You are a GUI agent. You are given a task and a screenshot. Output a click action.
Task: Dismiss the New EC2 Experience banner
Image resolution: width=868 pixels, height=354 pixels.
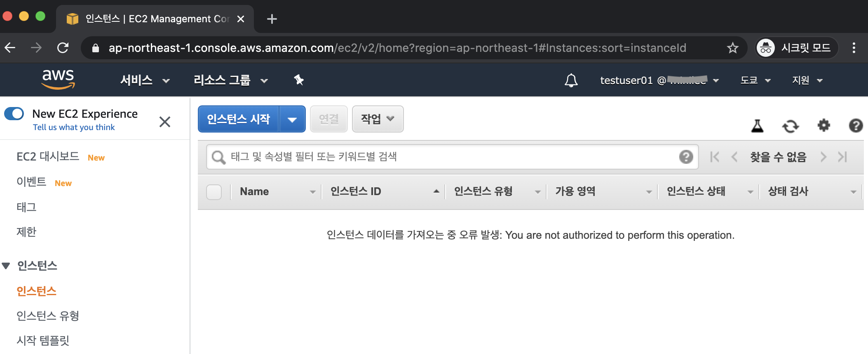coord(165,122)
